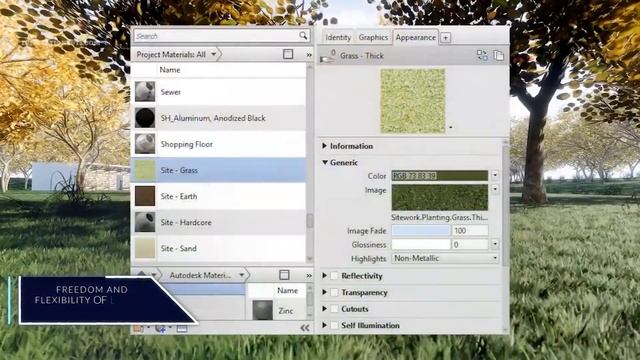
Task: Click the Autodesk library view toggle icon
Action: (x=284, y=275)
